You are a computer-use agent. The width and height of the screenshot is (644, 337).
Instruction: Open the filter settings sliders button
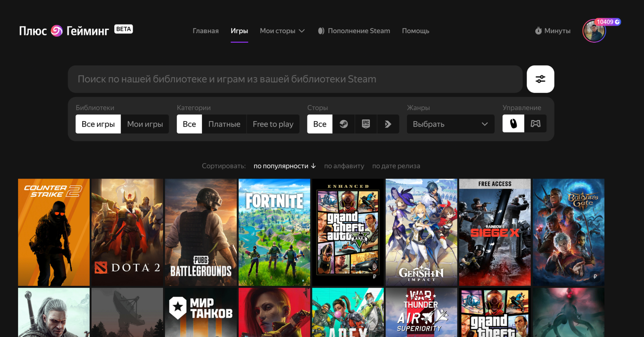[540, 79]
